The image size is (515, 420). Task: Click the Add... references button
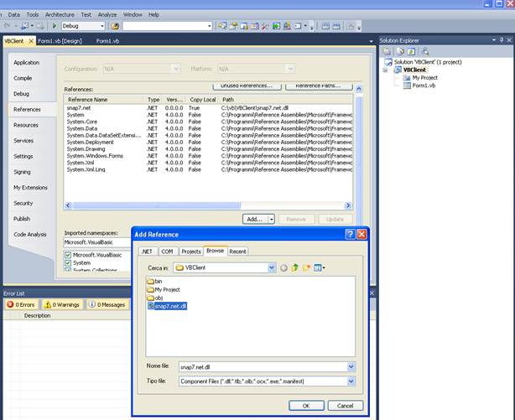255,219
